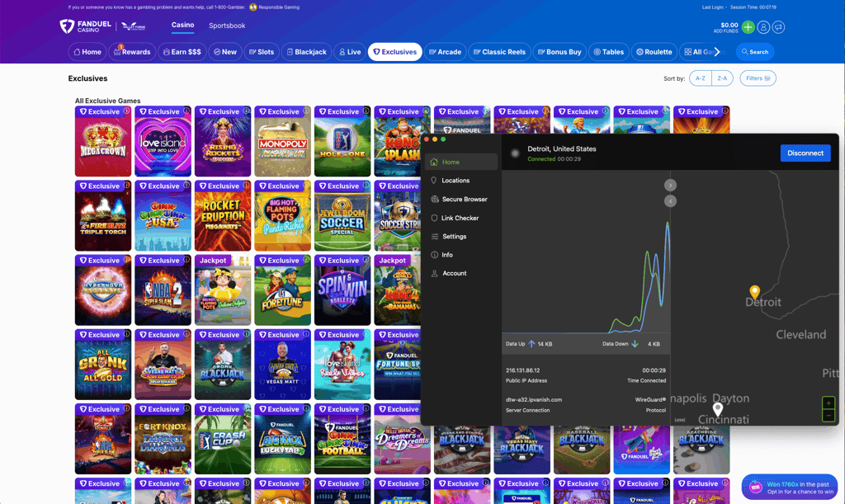Select the Exclusives category
The height and width of the screenshot is (504, 845).
click(395, 52)
